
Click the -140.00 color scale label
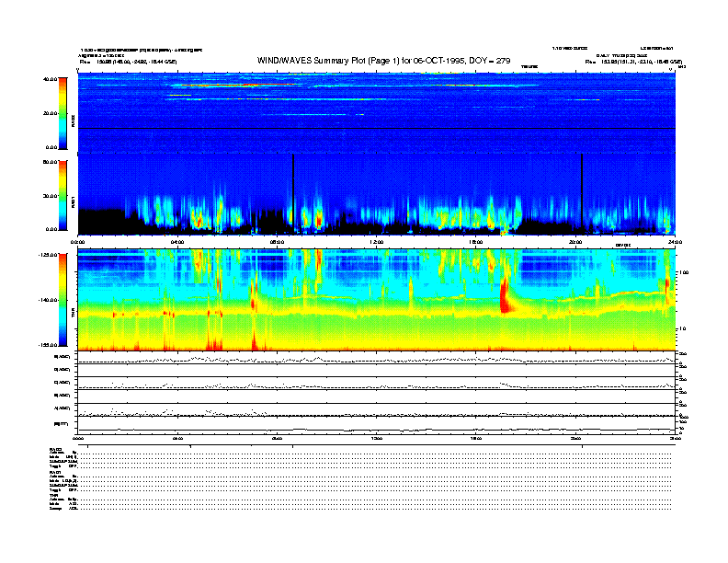coord(48,300)
